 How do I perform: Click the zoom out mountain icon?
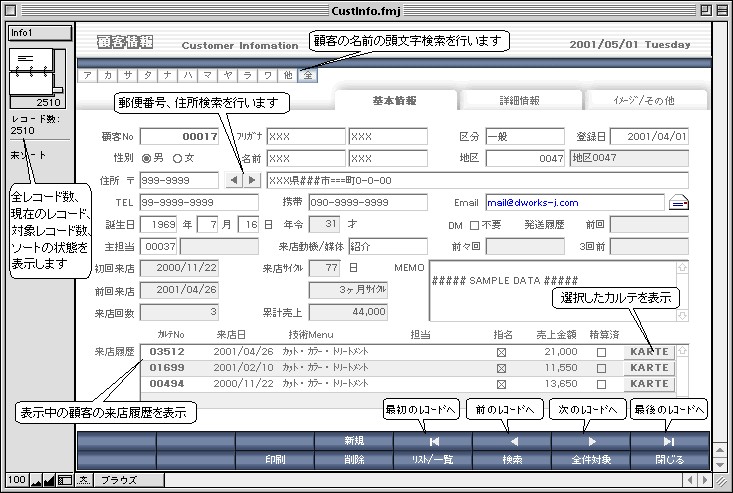point(36,480)
